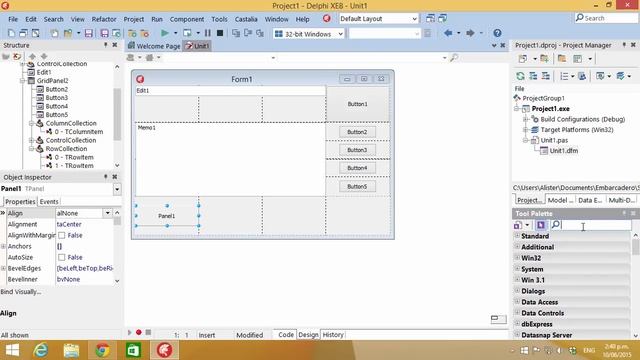Image resolution: width=640 pixels, height=360 pixels.
Task: Click the Windows Start button
Action: pos(12,350)
